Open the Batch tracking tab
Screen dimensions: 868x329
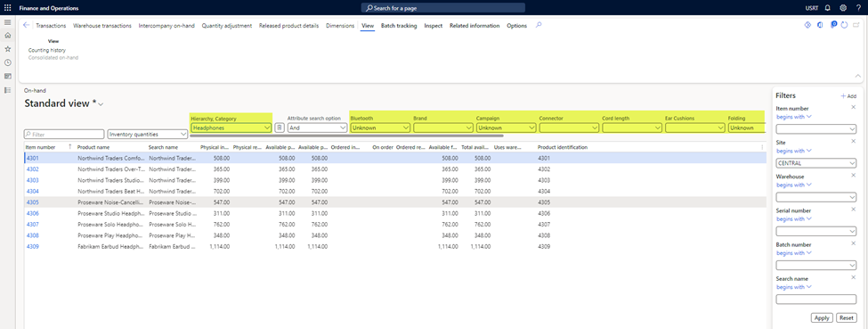click(399, 26)
